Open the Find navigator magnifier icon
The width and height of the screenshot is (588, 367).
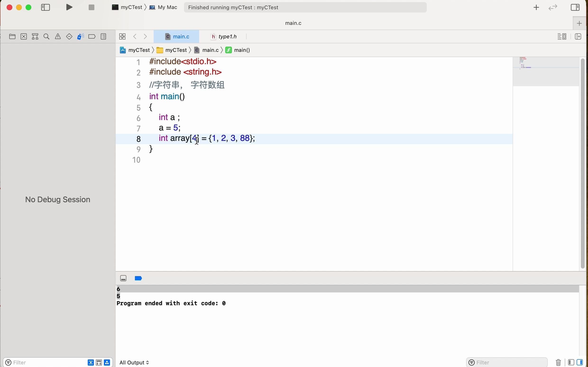tap(46, 37)
